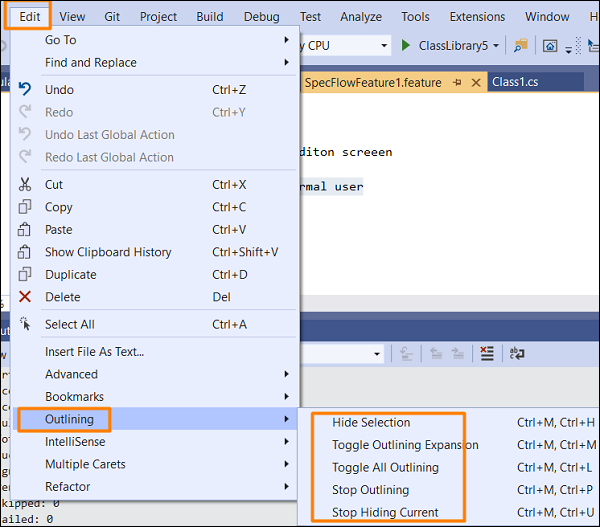Open the Tools menu
This screenshot has height=527, width=600.
pyautogui.click(x=415, y=16)
